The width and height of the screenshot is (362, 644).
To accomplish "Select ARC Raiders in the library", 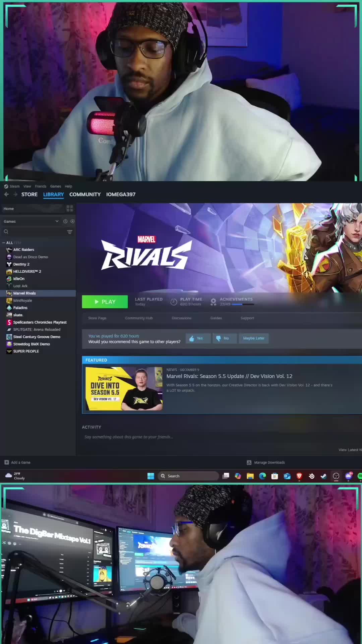I will (23, 250).
